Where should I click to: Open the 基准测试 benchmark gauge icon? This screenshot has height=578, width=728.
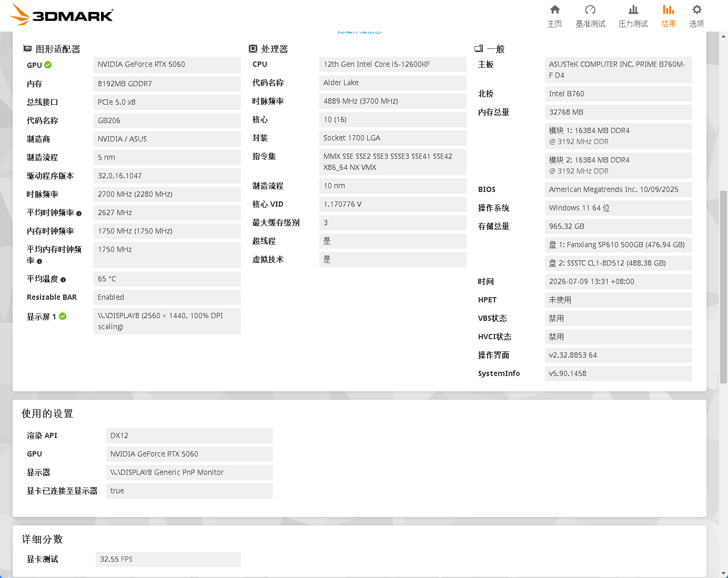click(590, 9)
